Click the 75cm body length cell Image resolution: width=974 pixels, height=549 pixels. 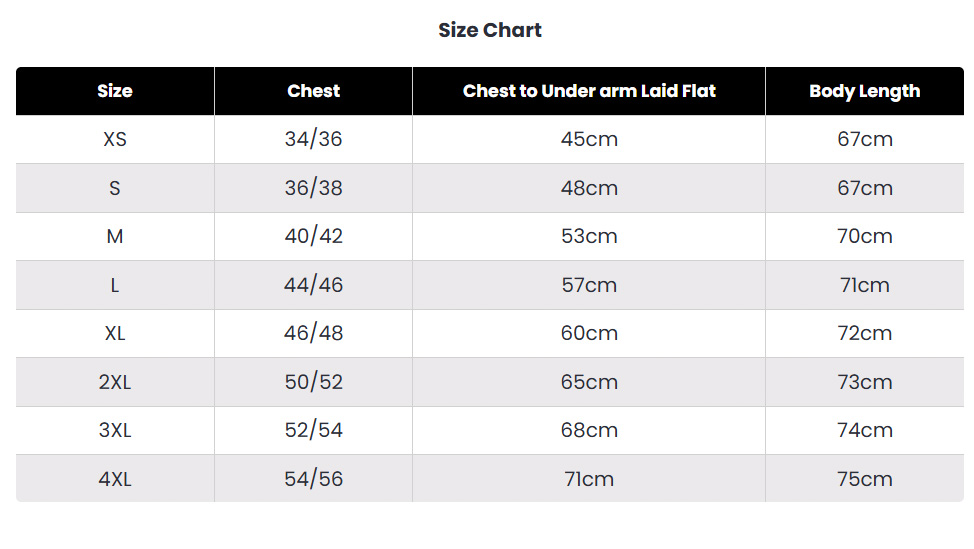click(x=865, y=479)
